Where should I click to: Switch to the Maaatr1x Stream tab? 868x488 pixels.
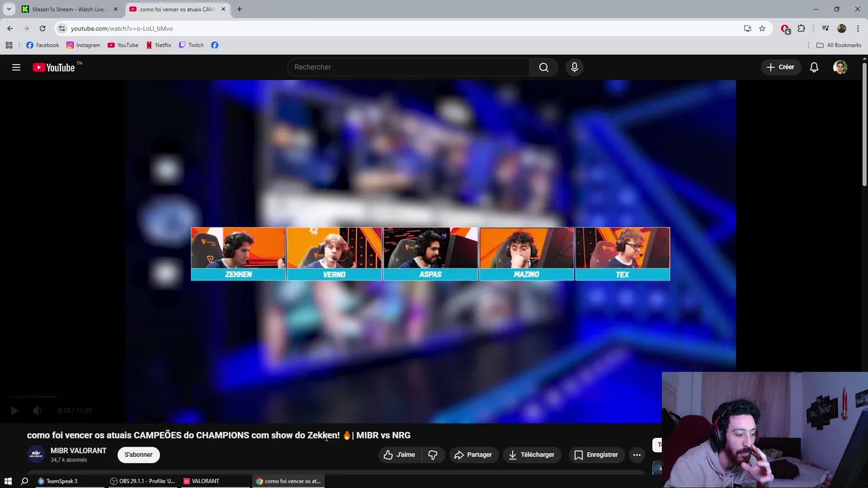(x=68, y=9)
